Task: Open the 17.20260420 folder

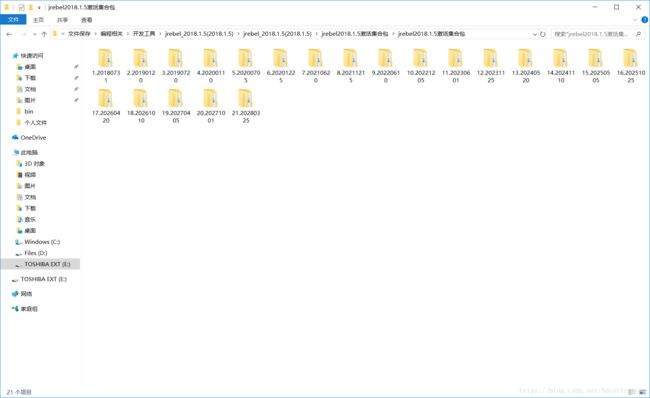Action: pyautogui.click(x=106, y=106)
